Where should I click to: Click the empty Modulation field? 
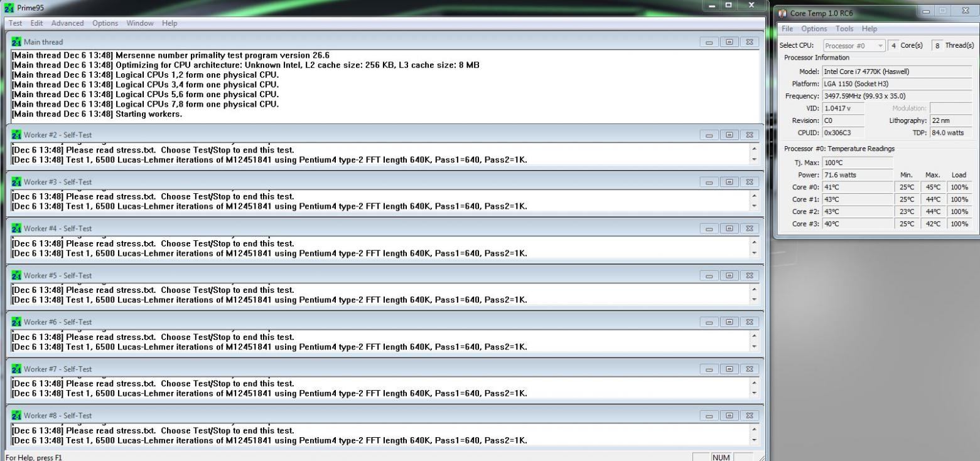(951, 109)
